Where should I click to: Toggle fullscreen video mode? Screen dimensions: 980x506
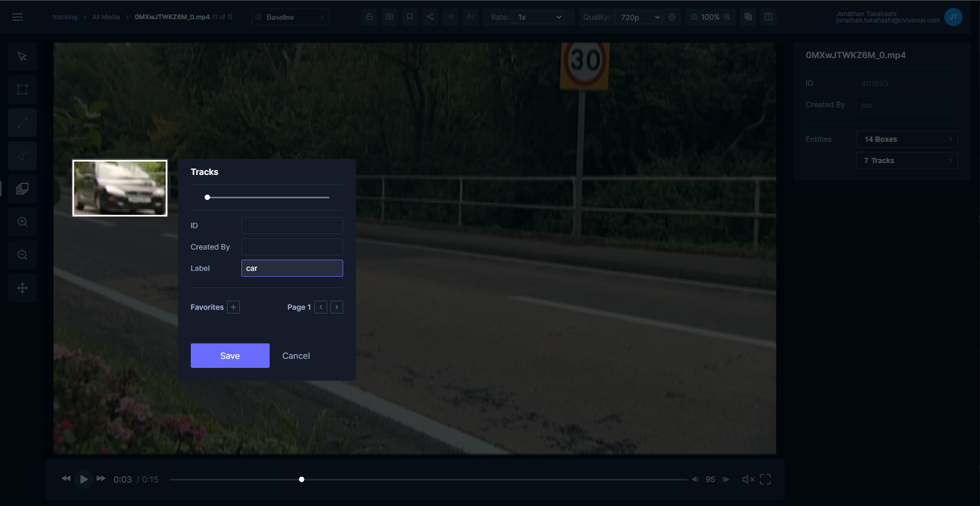765,479
